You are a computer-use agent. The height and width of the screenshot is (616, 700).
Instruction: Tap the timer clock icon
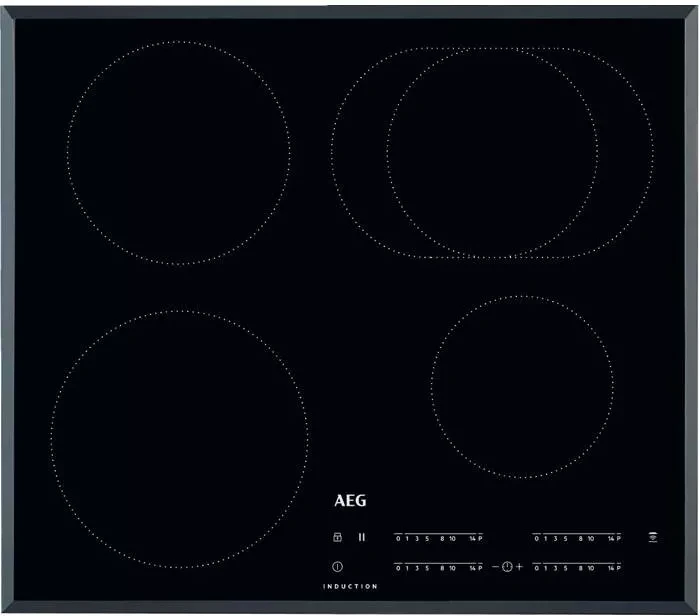[507, 567]
